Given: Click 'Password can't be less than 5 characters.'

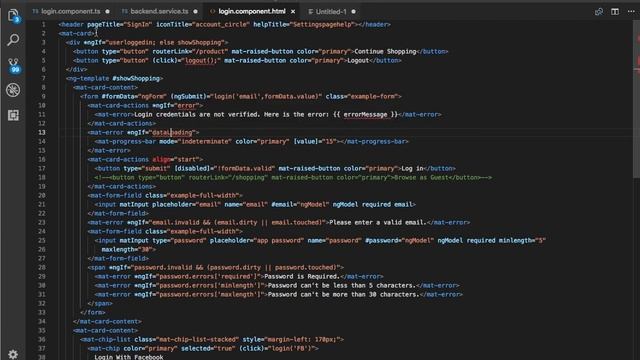Looking at the screenshot, I should (342, 285).
